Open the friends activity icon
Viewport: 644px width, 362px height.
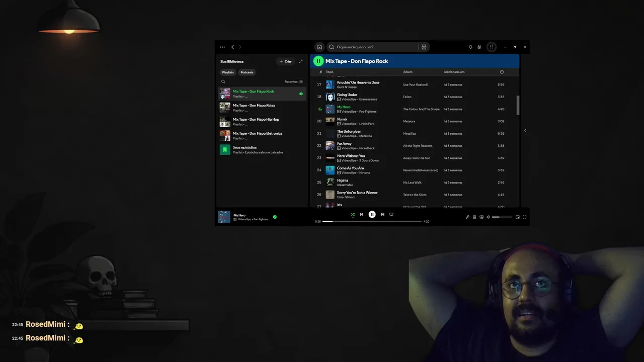click(479, 47)
